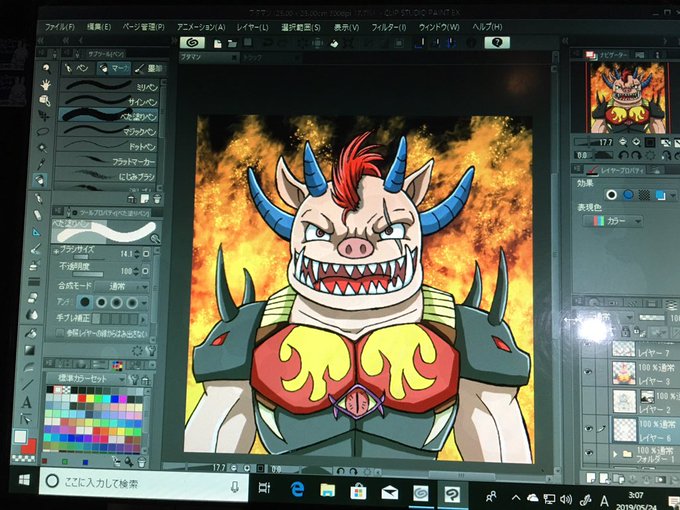The height and width of the screenshot is (510, 680).
Task: Open レイヤー menu
Action: [x=252, y=27]
